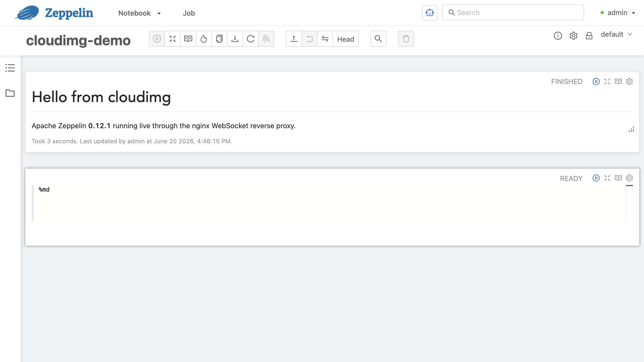Open the default view mode dropdown
Screen dimensions: 644x362
click(x=616, y=34)
